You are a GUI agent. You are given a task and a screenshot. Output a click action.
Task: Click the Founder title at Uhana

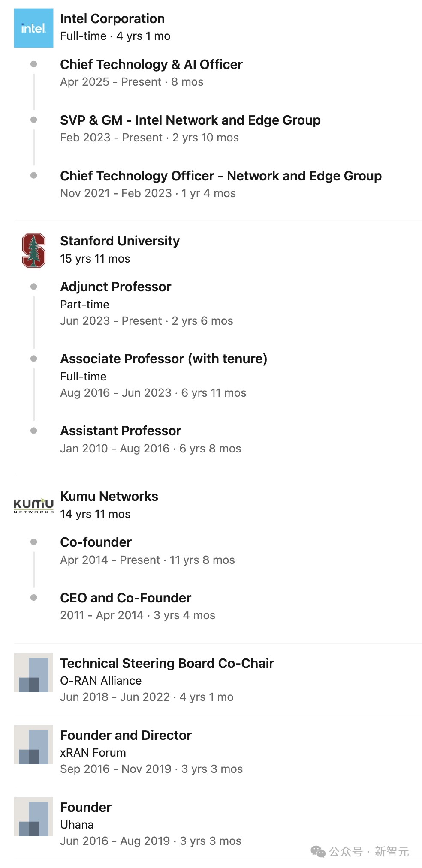(86, 808)
